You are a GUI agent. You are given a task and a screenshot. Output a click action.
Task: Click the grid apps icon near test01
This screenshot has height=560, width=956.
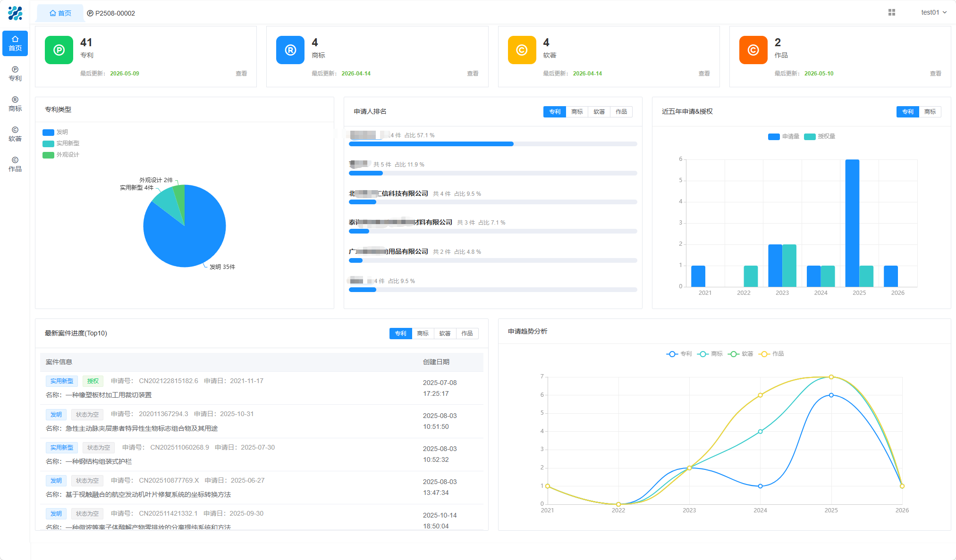pyautogui.click(x=891, y=12)
